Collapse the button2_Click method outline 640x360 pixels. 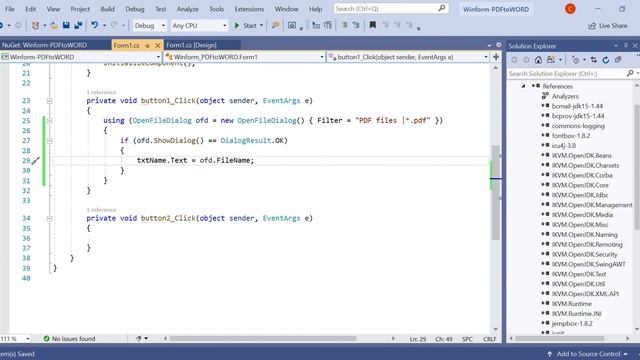(49, 219)
